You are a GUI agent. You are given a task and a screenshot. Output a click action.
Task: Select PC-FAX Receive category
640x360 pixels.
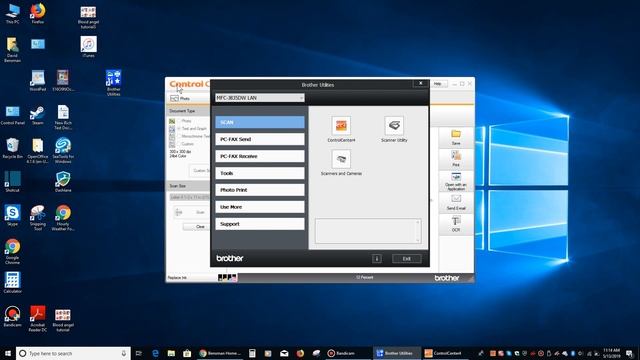coord(260,156)
